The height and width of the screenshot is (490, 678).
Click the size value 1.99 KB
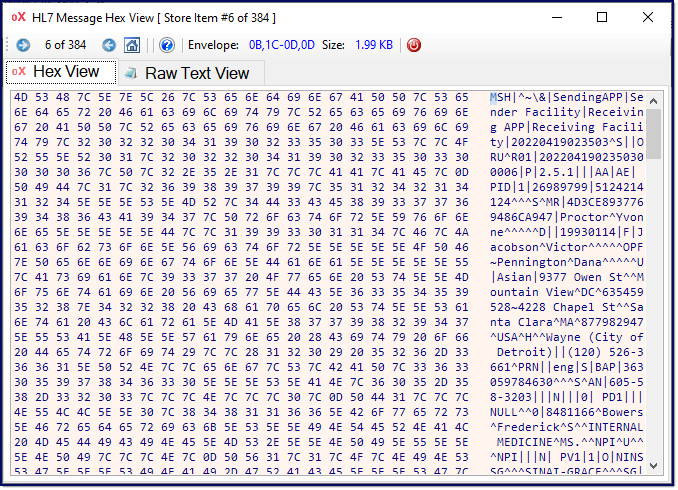[x=374, y=45]
